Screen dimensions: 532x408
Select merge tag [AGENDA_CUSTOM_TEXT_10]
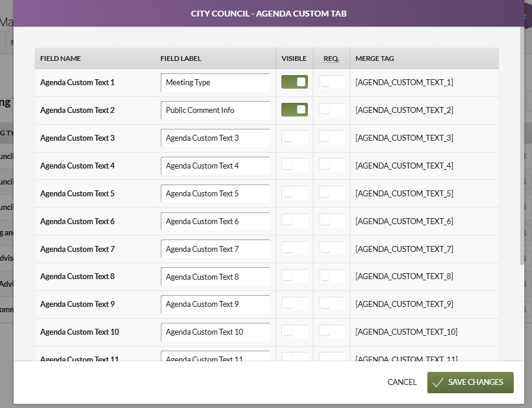point(407,332)
